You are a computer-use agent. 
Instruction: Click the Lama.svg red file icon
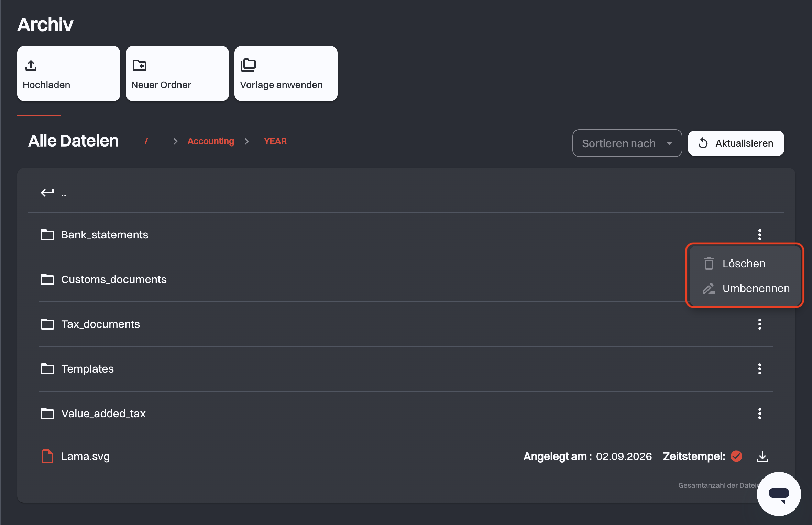coord(47,456)
